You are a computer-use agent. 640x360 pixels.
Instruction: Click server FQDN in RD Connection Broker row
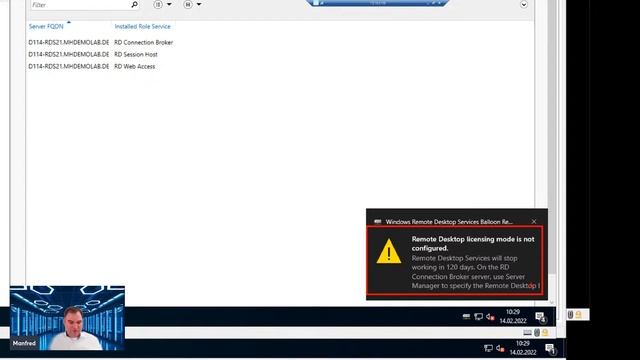click(x=69, y=42)
